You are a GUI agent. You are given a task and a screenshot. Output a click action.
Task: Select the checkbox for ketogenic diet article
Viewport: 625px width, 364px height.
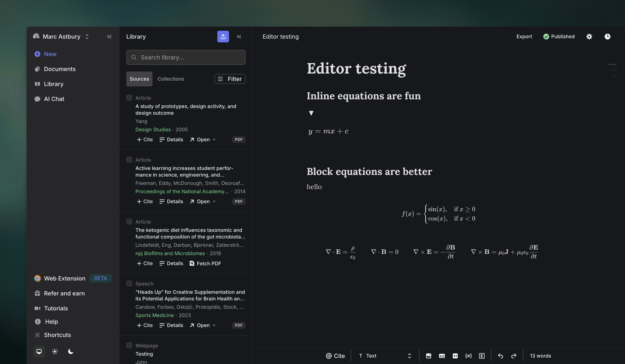click(129, 221)
